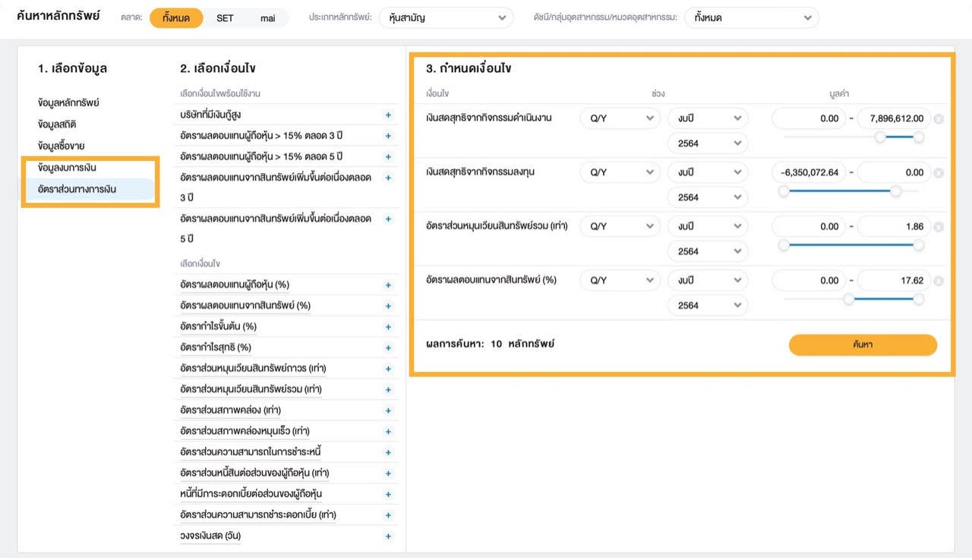Add อัตรากำไรสุทธิ (%) using plus icon
The height and width of the screenshot is (560, 972).
pyautogui.click(x=388, y=348)
